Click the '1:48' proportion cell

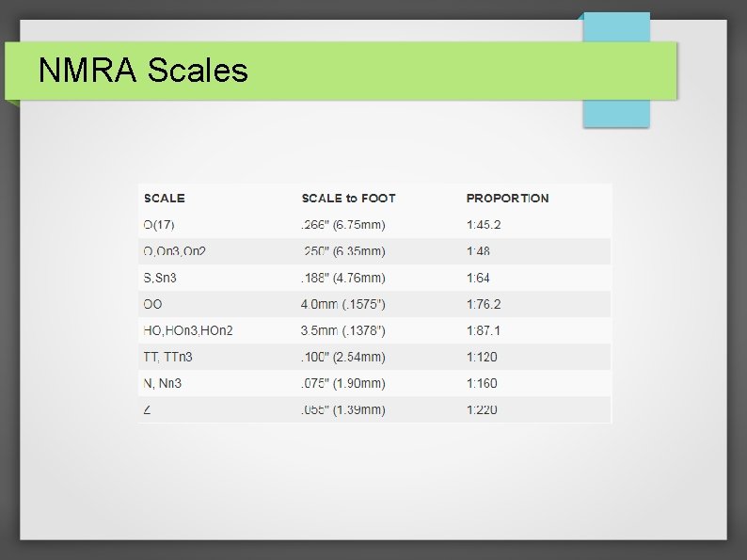pos(478,251)
